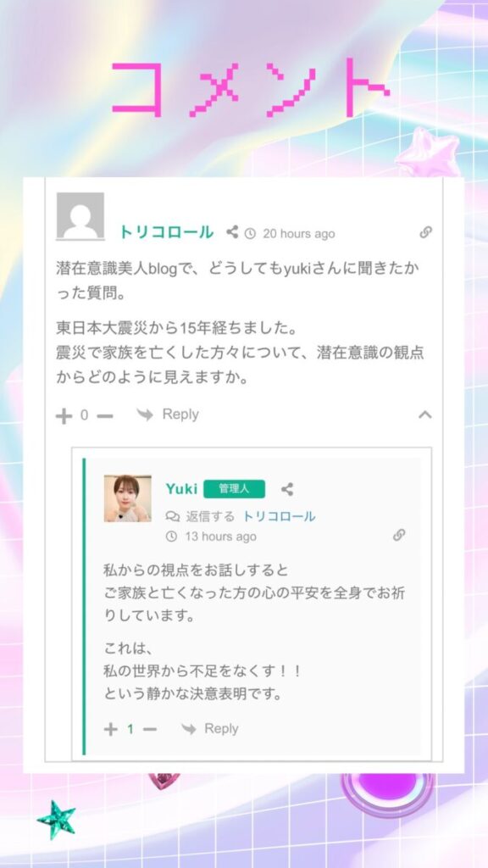Click the Yuki author name
Viewport: 488px width, 868px height.
click(x=181, y=489)
